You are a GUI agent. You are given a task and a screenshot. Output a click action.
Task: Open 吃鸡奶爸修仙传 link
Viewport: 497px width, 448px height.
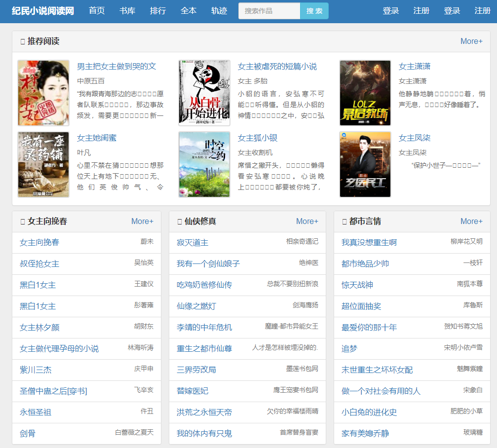204,285
